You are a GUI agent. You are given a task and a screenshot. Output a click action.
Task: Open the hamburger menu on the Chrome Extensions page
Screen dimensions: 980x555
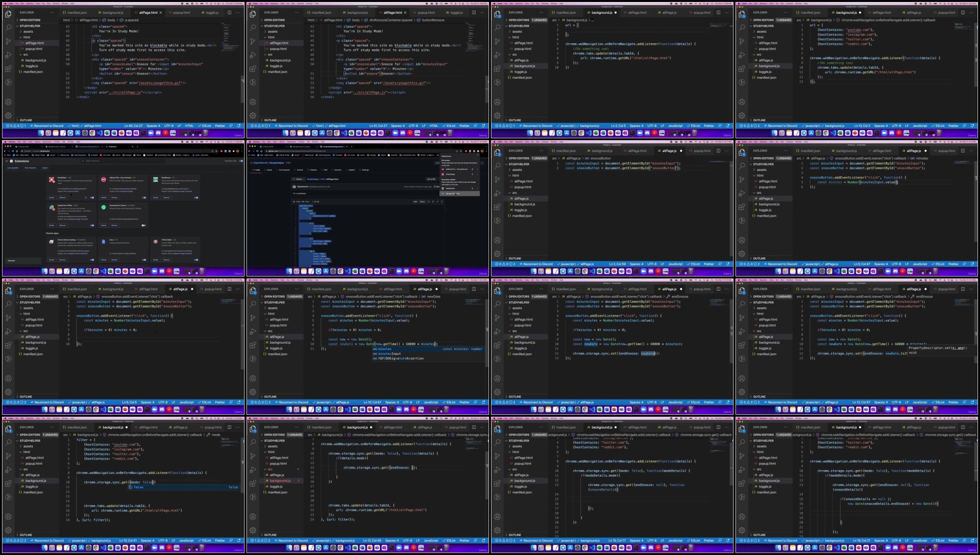pos(6,161)
